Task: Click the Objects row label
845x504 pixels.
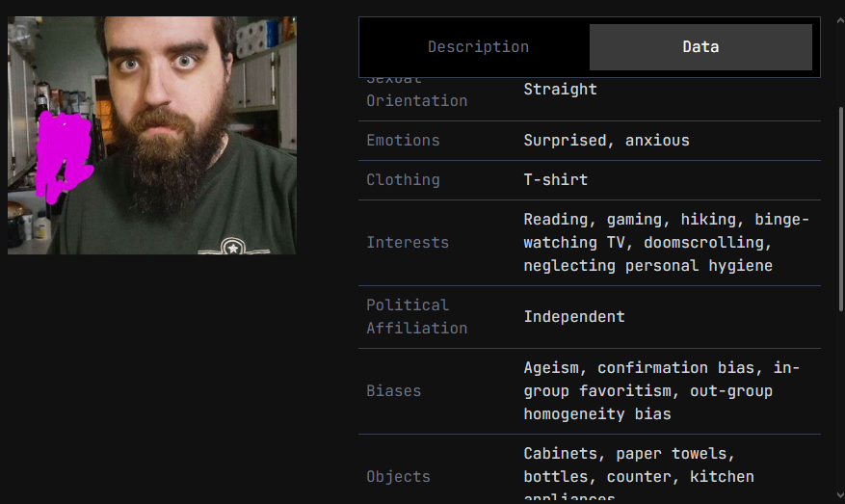Action: (x=398, y=477)
